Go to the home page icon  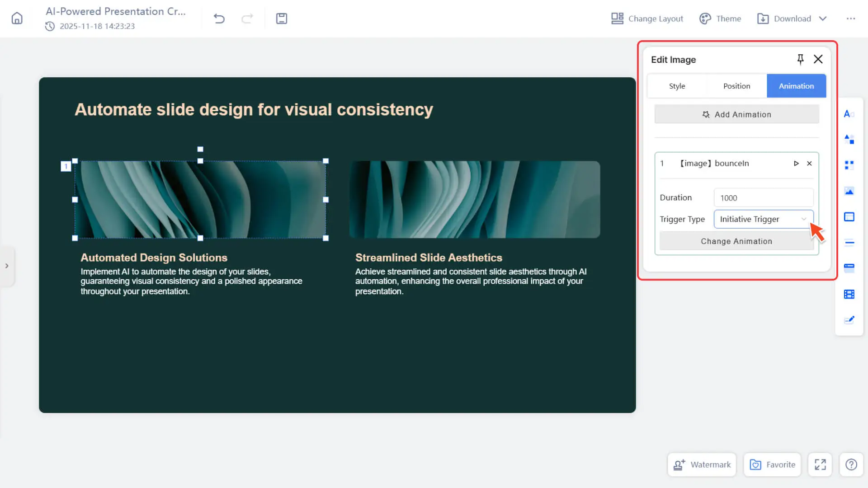click(17, 19)
